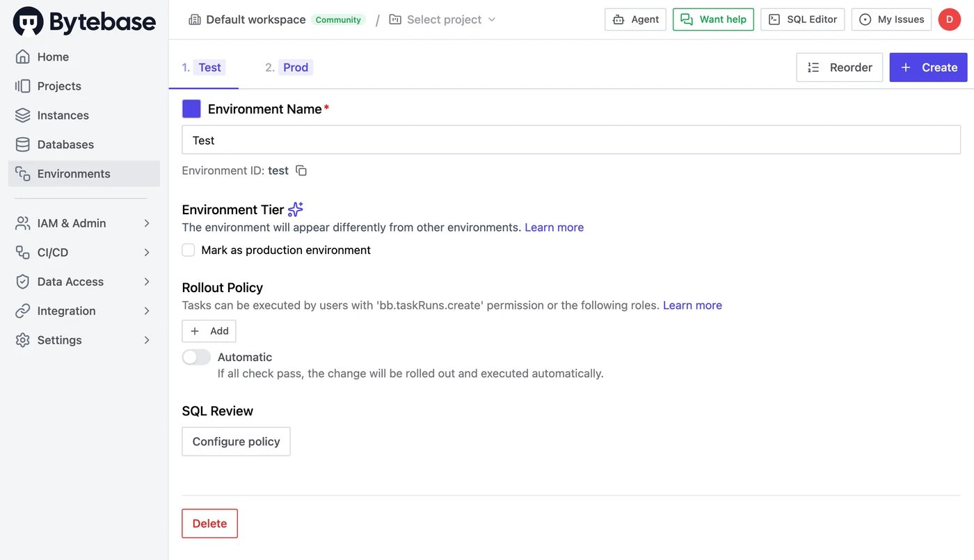
Task: Open the Agent assistant
Action: click(636, 19)
